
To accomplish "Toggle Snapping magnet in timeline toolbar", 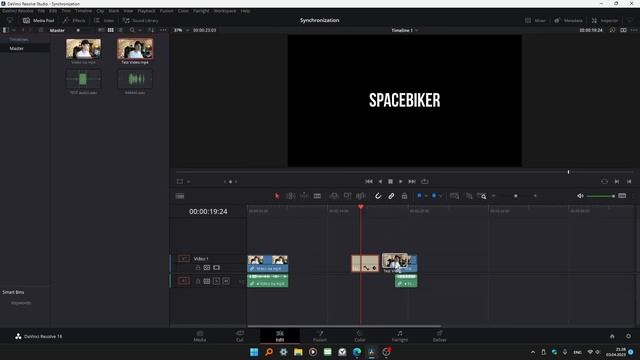I will (378, 196).
